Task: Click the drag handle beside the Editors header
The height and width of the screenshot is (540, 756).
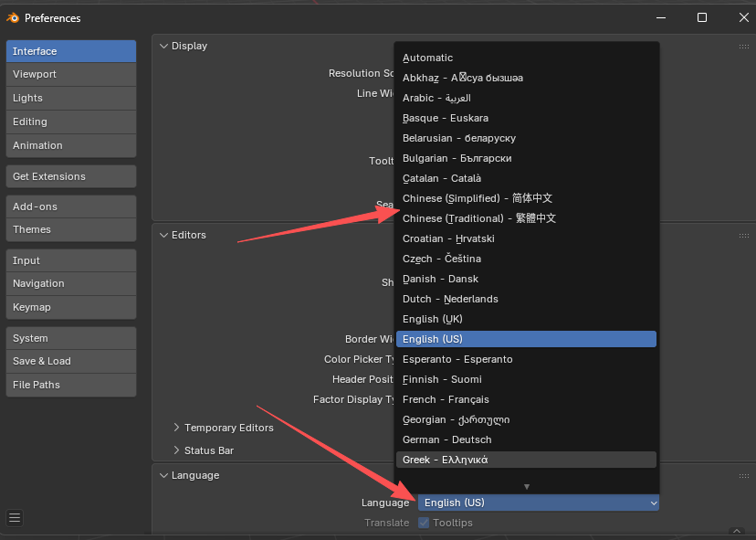Action: [744, 235]
